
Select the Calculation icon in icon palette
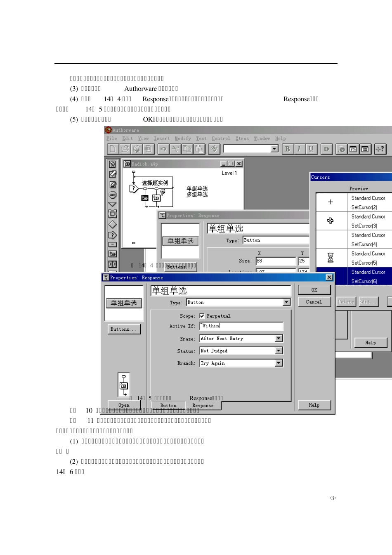click(113, 244)
